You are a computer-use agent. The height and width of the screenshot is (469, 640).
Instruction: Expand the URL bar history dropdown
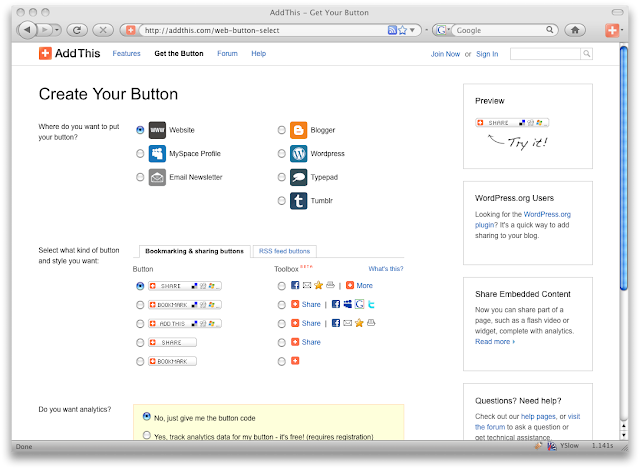click(x=413, y=30)
